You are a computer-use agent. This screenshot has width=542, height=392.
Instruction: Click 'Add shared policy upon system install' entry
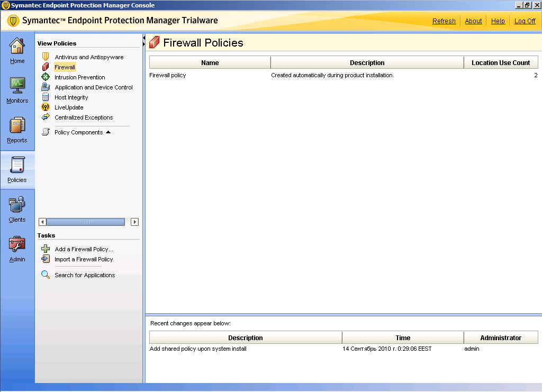[x=198, y=349]
